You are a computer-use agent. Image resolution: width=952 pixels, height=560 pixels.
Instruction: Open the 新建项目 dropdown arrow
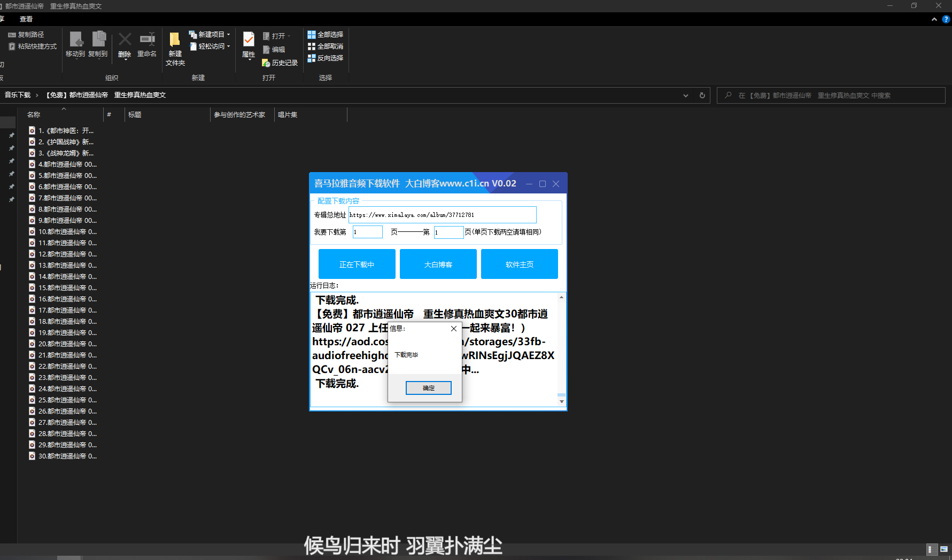(x=229, y=34)
